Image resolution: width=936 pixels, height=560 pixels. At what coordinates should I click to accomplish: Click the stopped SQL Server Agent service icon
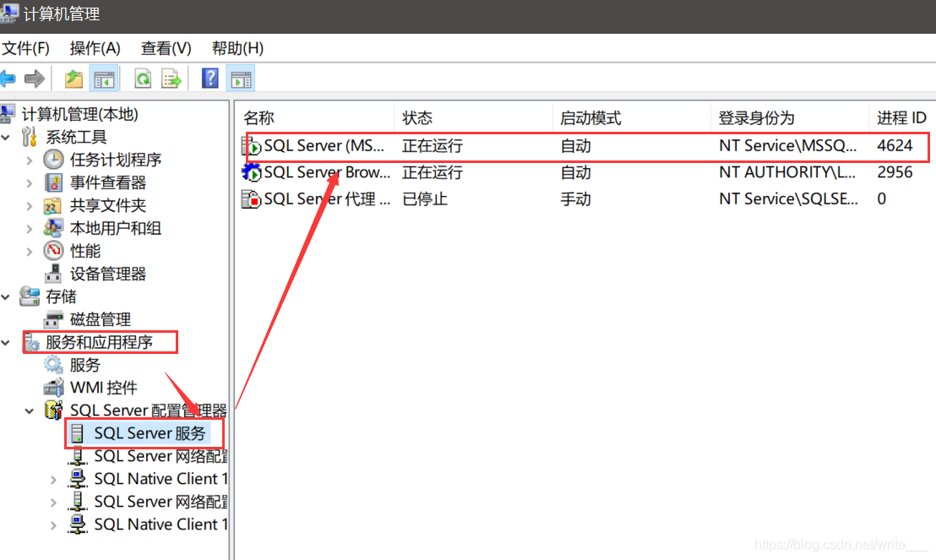[x=251, y=198]
